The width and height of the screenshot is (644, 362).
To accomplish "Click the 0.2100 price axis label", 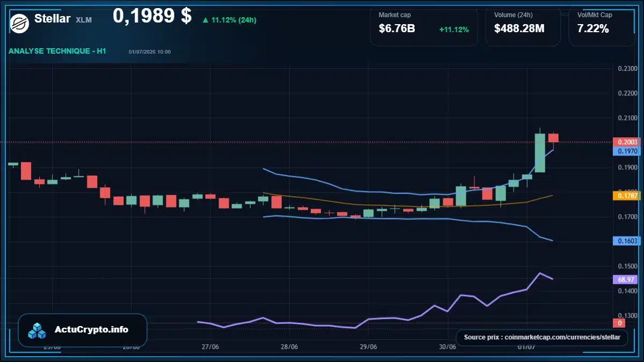I will pyautogui.click(x=627, y=118).
